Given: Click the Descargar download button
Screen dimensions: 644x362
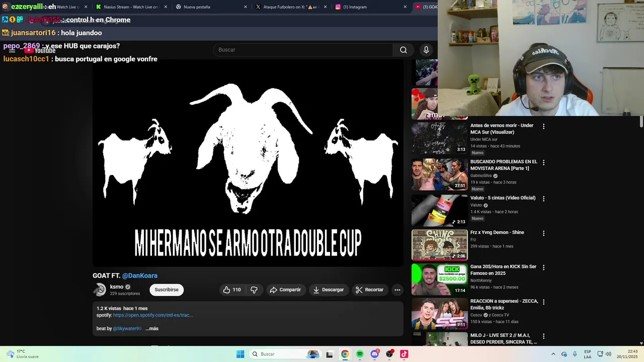Looking at the screenshot, I should tap(328, 290).
